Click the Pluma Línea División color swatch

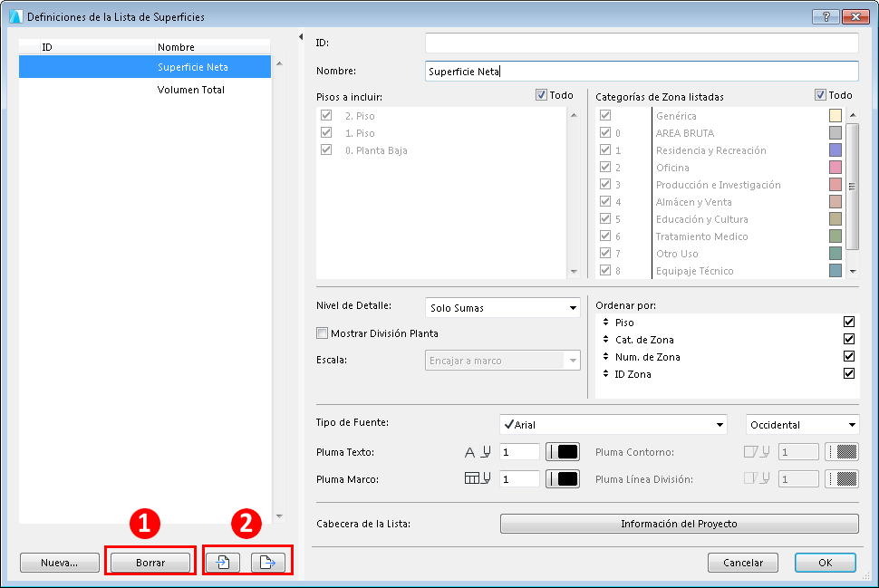[842, 478]
